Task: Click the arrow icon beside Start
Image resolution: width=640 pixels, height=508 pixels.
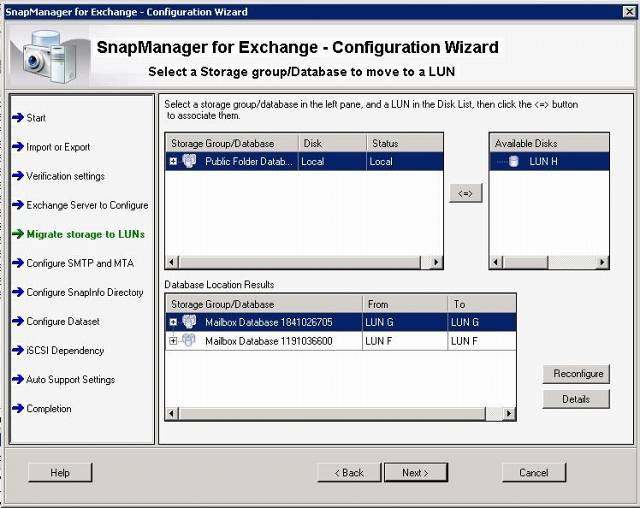Action: point(18,118)
